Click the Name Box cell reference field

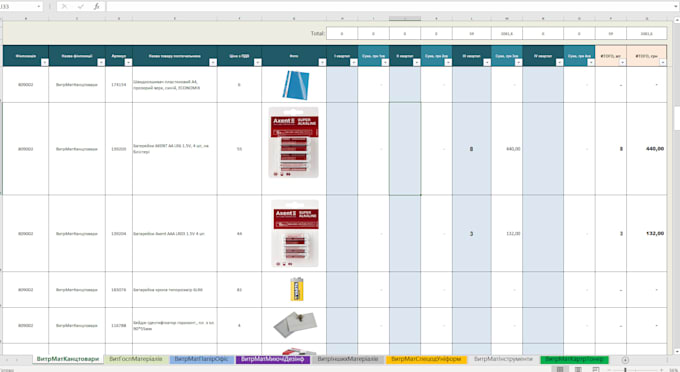[x=17, y=7]
